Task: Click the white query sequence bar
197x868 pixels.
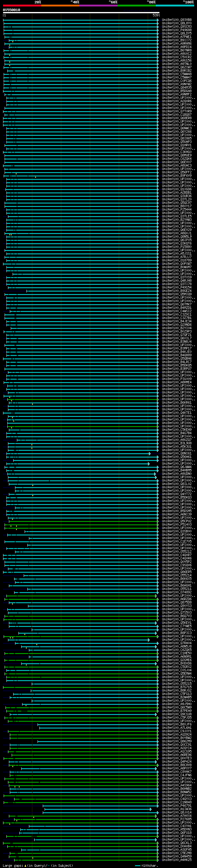Action: point(81,12)
